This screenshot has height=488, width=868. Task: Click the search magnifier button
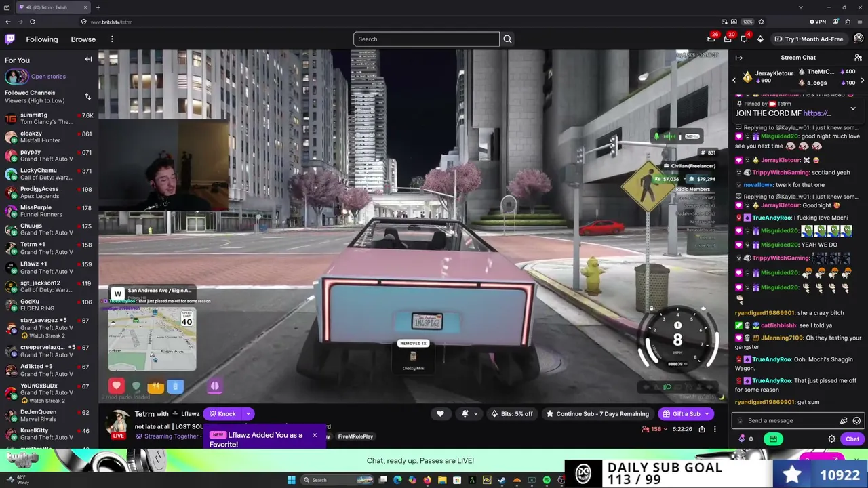point(507,39)
